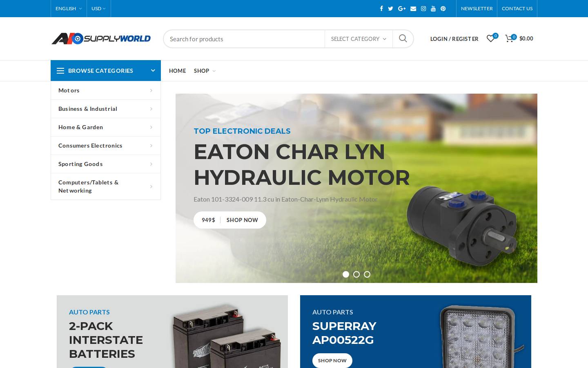Open the ENGLISH language dropdown

(69, 9)
